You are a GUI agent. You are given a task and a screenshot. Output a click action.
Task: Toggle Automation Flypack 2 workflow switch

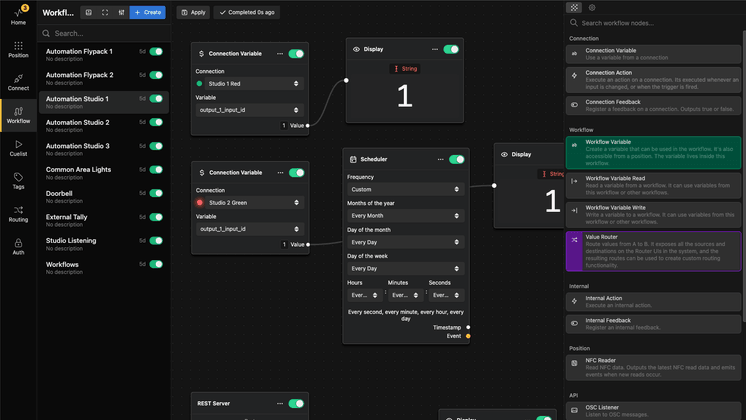click(156, 75)
